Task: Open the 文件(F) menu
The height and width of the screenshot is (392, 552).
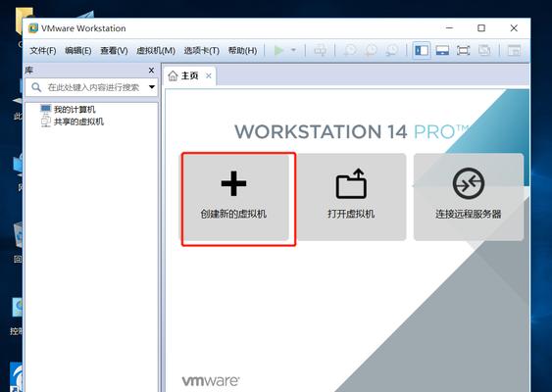Action: point(42,51)
